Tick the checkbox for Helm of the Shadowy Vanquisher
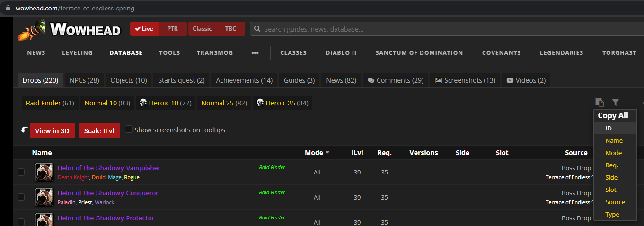 click(21, 172)
